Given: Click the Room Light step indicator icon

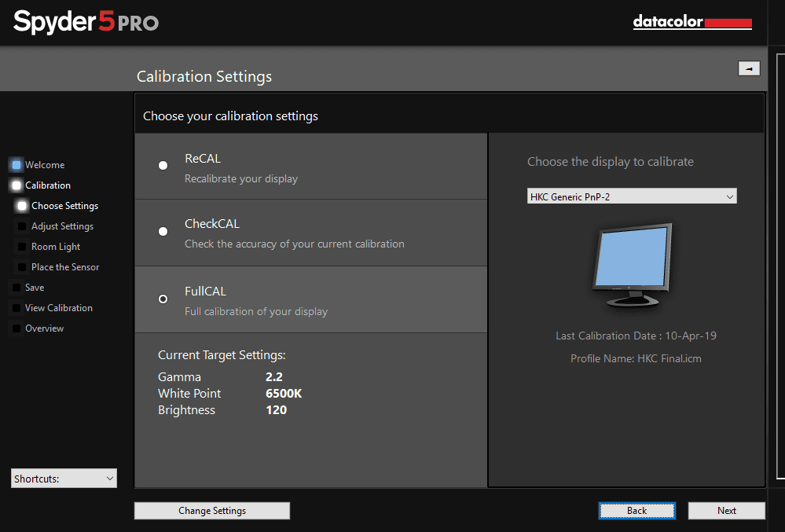Looking at the screenshot, I should pyautogui.click(x=22, y=247).
